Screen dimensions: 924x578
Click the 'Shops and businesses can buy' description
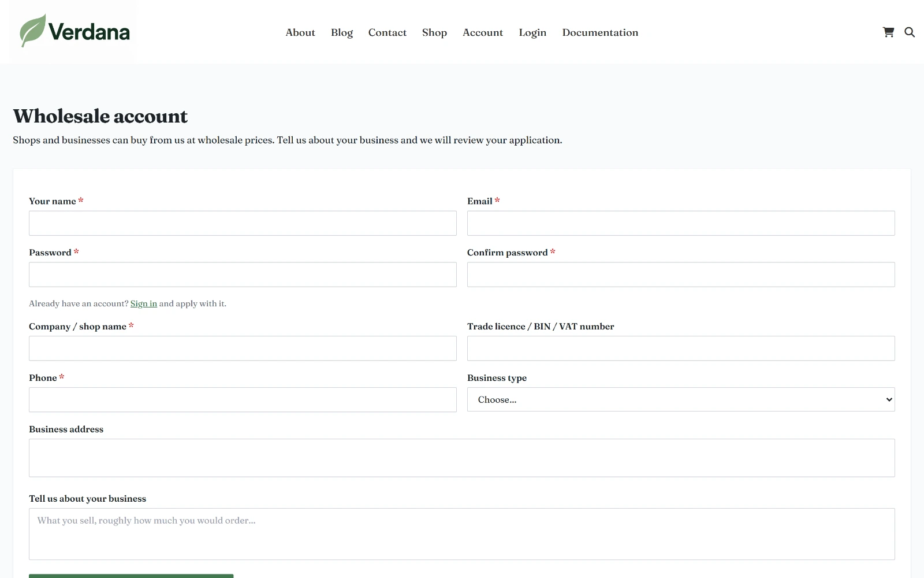pos(288,140)
